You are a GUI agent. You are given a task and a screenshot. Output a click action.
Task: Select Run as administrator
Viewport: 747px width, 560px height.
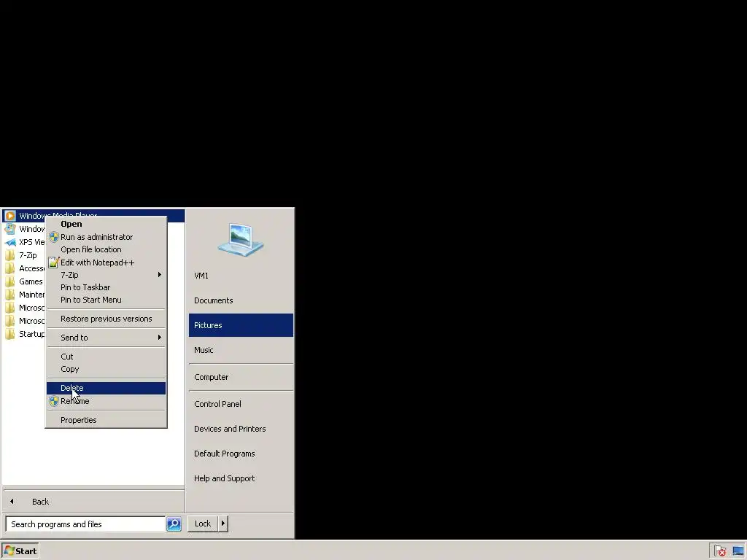(106, 237)
